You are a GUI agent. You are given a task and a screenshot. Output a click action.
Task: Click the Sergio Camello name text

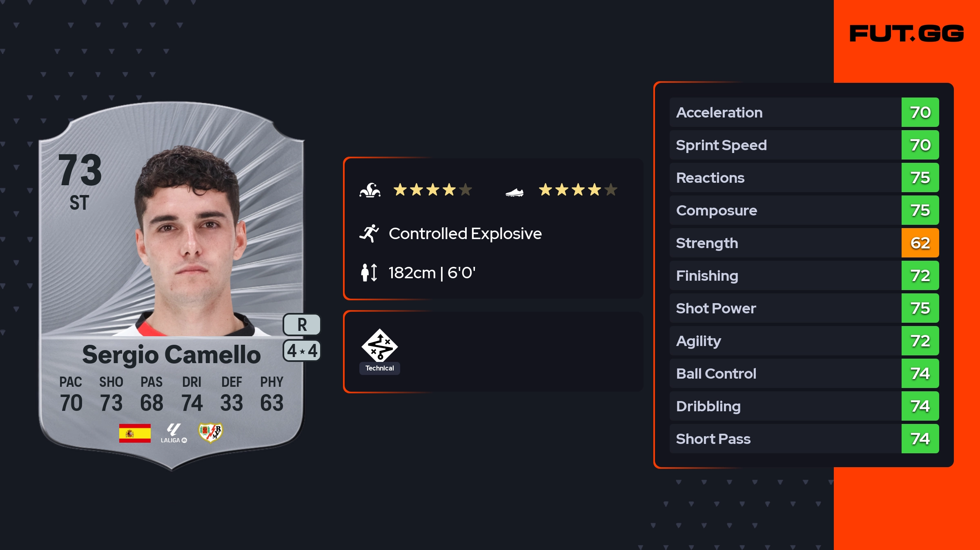point(171,355)
